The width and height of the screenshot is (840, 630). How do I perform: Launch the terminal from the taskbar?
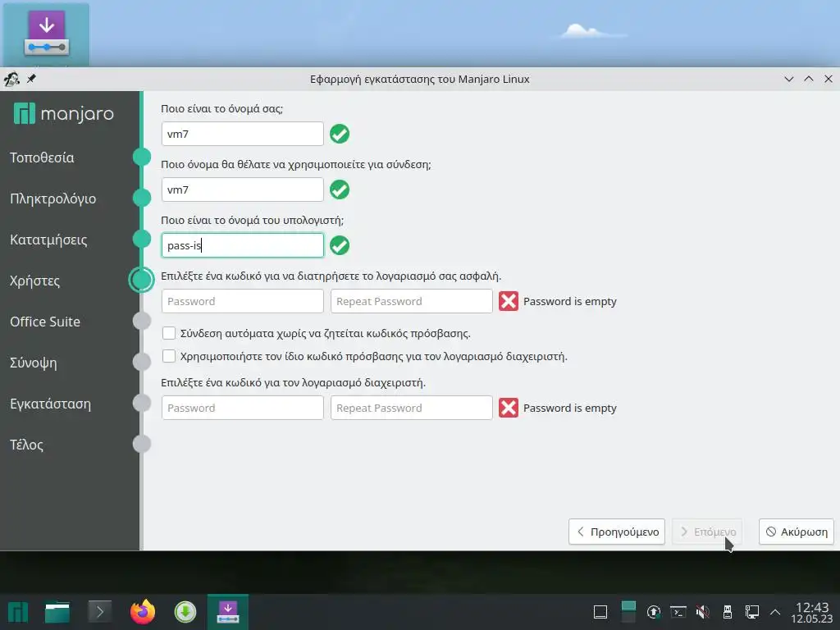click(x=99, y=612)
